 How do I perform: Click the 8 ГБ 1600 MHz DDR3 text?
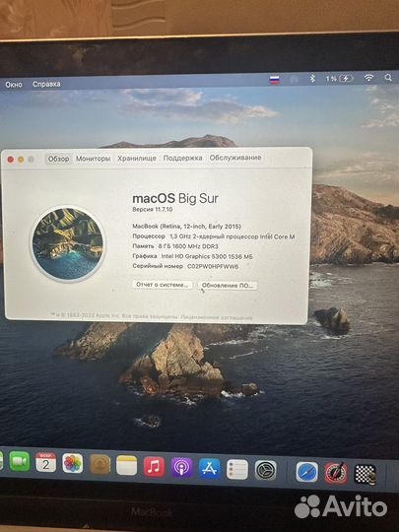point(188,246)
